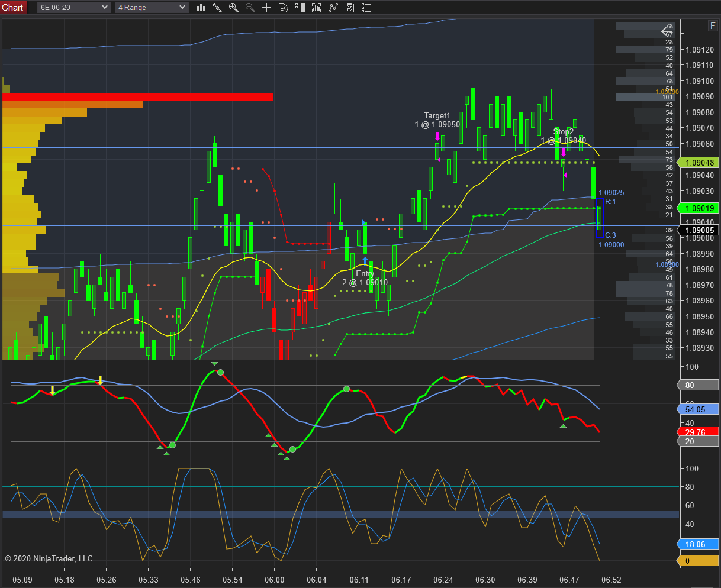Select the drawing tools pencil icon
The image size is (721, 588).
click(x=217, y=8)
